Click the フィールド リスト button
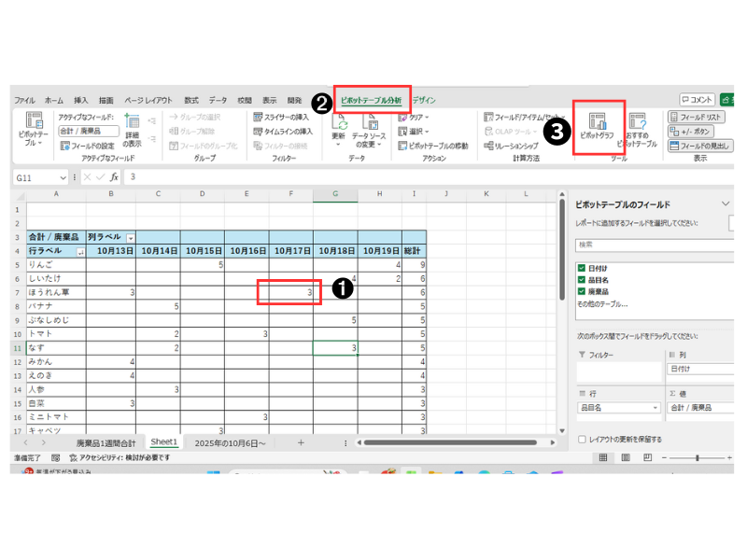This screenshot has width=747, height=560. click(x=700, y=117)
